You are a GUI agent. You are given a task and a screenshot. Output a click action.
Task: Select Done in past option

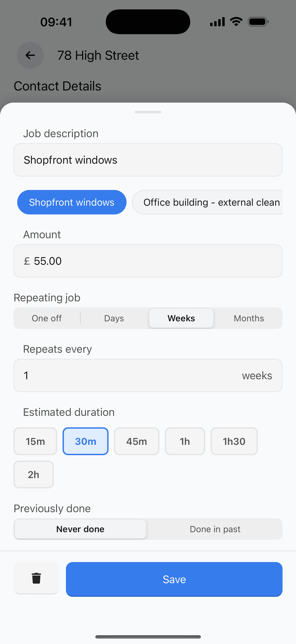coord(215,529)
